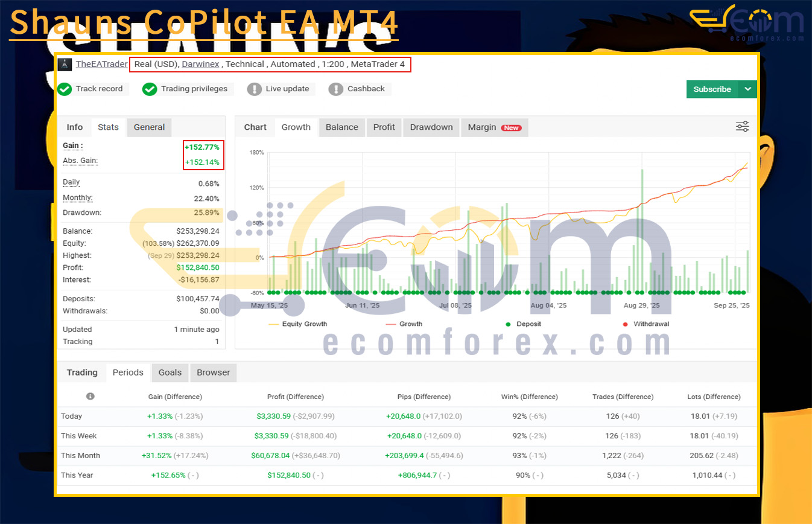Click the Interest value -$16,156.87
812x524 pixels.
pyautogui.click(x=199, y=280)
